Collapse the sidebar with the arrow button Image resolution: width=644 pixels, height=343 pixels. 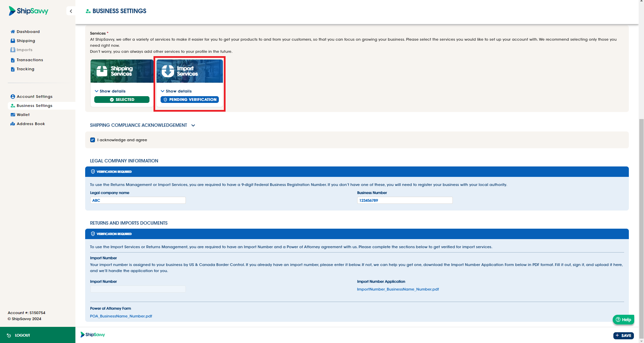coord(71,11)
